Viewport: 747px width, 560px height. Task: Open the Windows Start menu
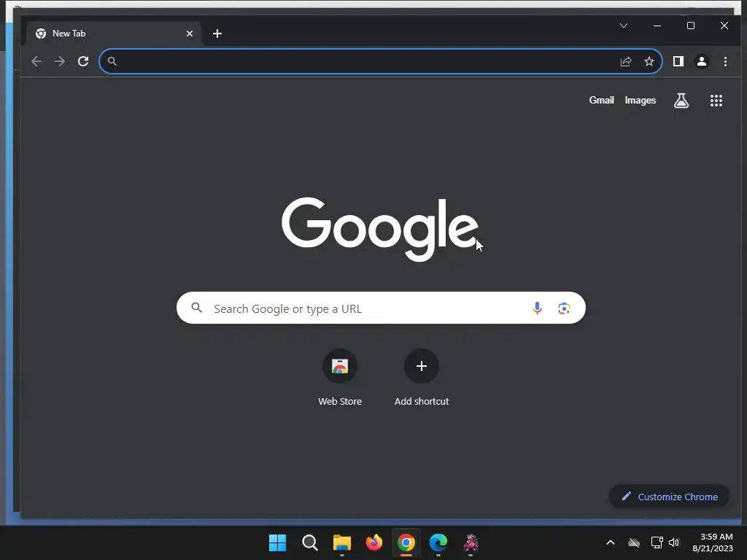pos(277,542)
